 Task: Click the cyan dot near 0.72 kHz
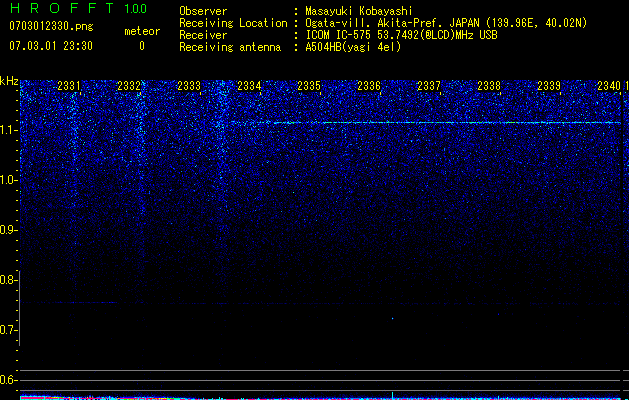coord(392,319)
